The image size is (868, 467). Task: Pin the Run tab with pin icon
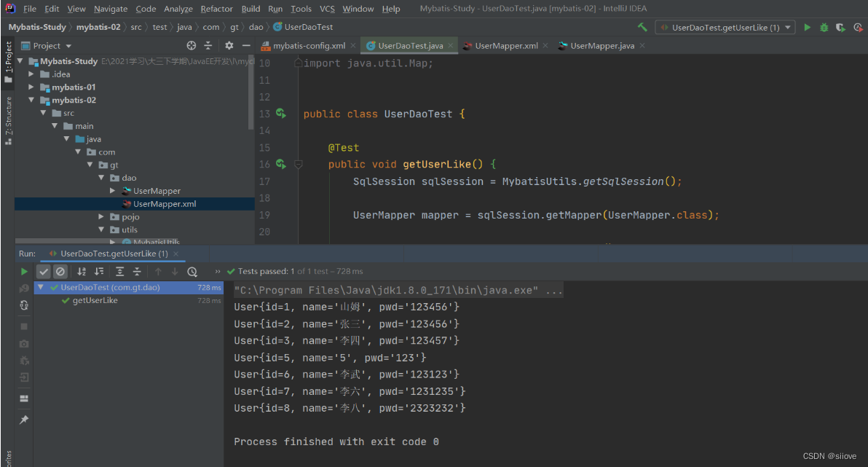pos(24,420)
